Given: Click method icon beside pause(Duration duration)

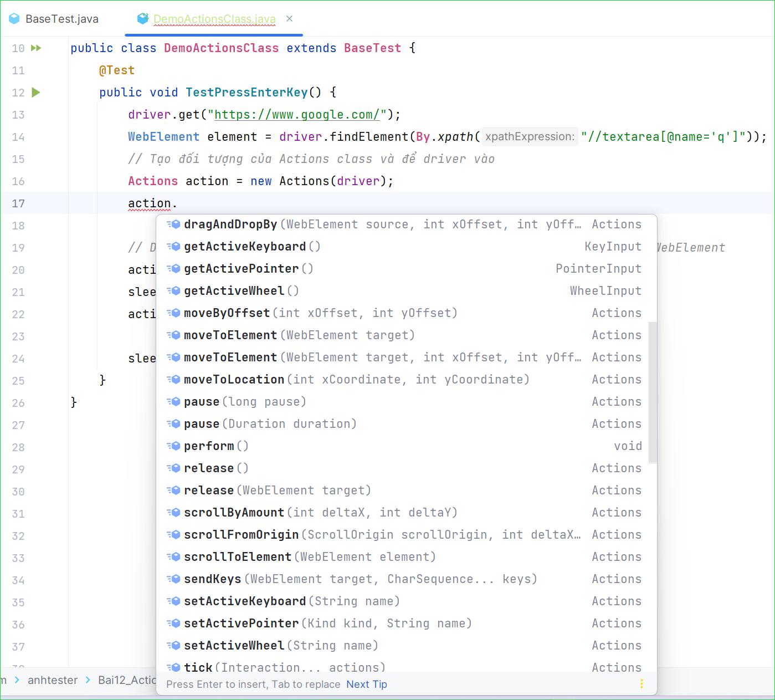Looking at the screenshot, I should [173, 424].
